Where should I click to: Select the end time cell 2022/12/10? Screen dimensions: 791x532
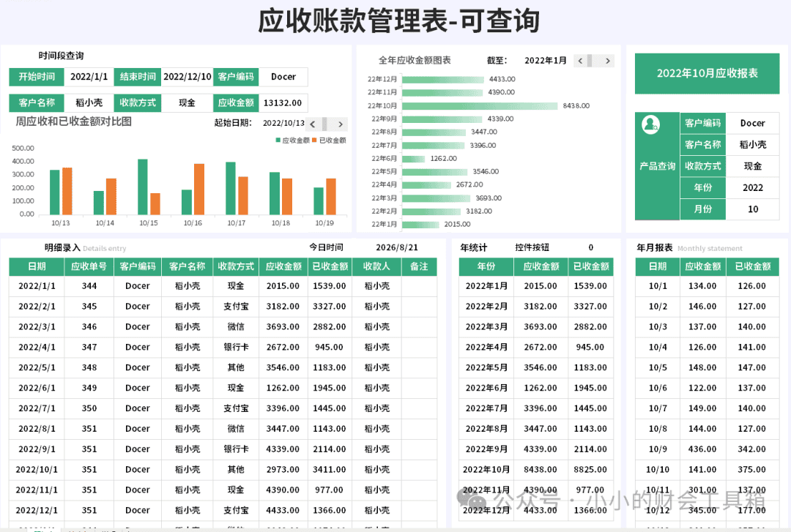coord(187,77)
